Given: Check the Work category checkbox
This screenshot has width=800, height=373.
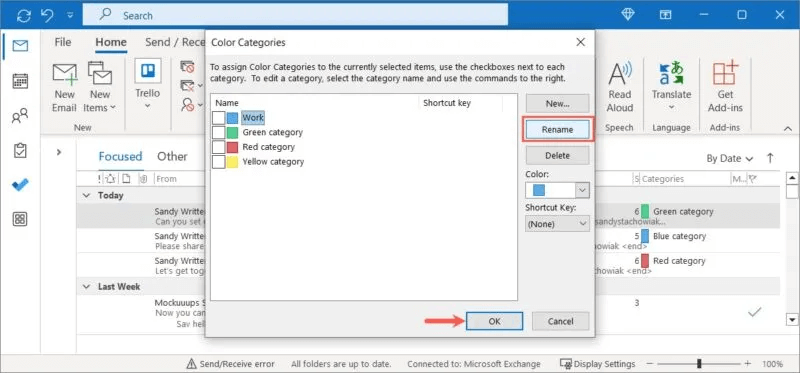Looking at the screenshot, I should tap(218, 118).
